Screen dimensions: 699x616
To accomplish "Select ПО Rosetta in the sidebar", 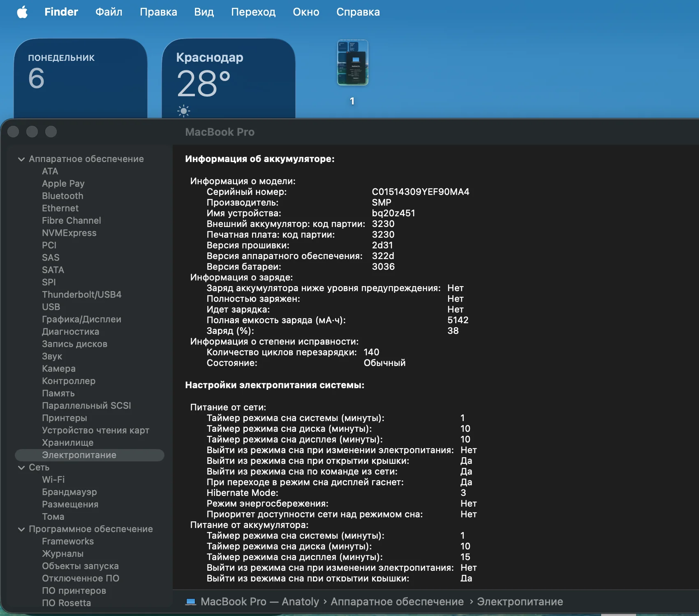I will (x=66, y=603).
